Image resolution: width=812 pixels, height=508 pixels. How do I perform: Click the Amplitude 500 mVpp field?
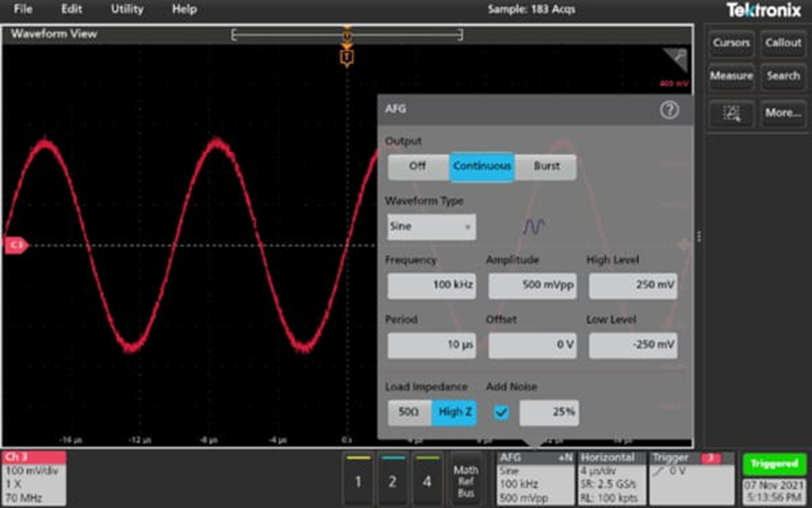click(533, 285)
